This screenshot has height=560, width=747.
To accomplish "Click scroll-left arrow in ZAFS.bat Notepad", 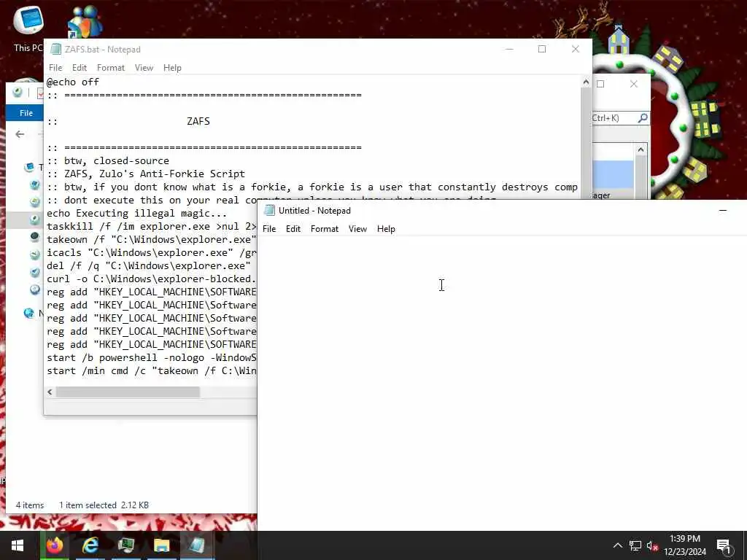I will point(50,392).
